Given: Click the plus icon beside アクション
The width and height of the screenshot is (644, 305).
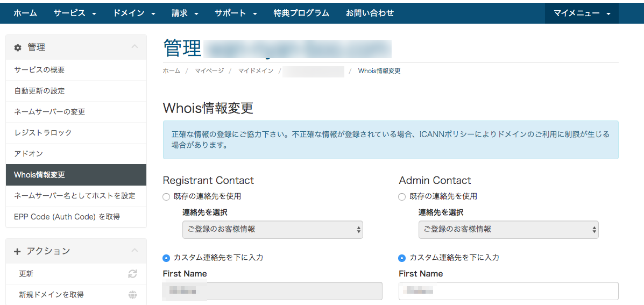Looking at the screenshot, I should (x=17, y=251).
